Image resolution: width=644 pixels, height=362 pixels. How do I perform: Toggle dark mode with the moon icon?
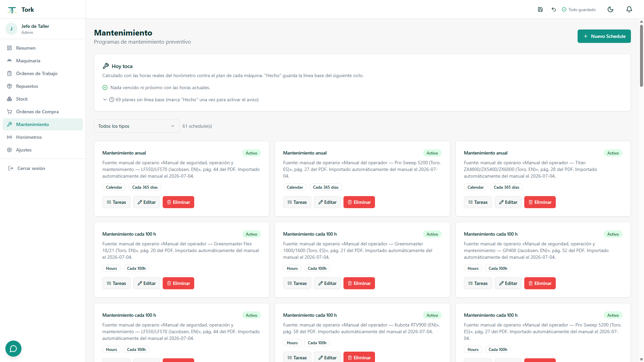tap(610, 9)
